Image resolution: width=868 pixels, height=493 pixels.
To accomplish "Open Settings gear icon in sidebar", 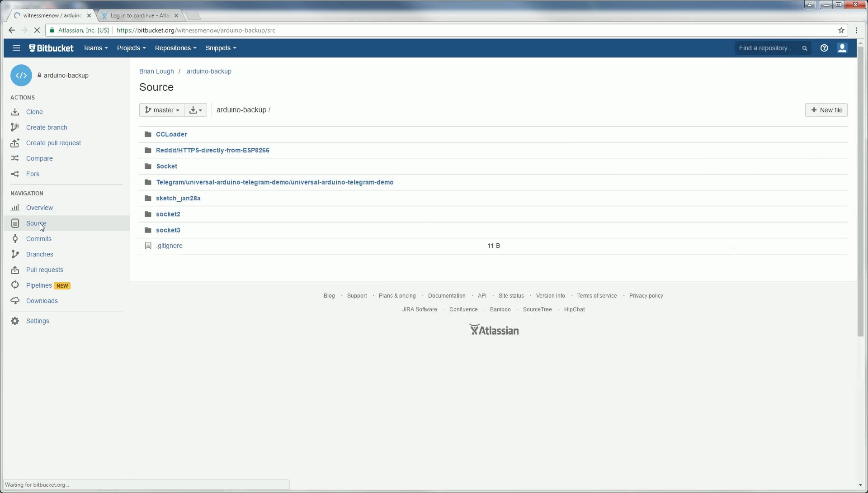I will coord(15,321).
